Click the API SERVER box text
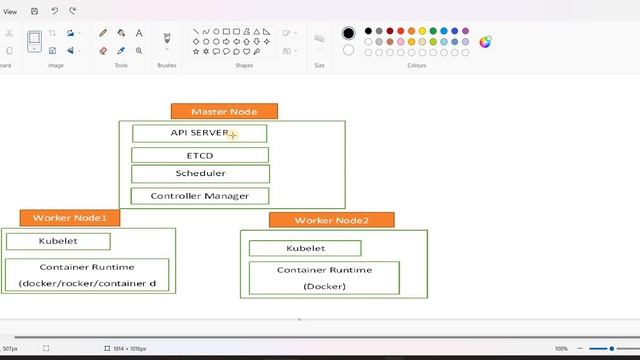This screenshot has width=640, height=360. [x=200, y=133]
